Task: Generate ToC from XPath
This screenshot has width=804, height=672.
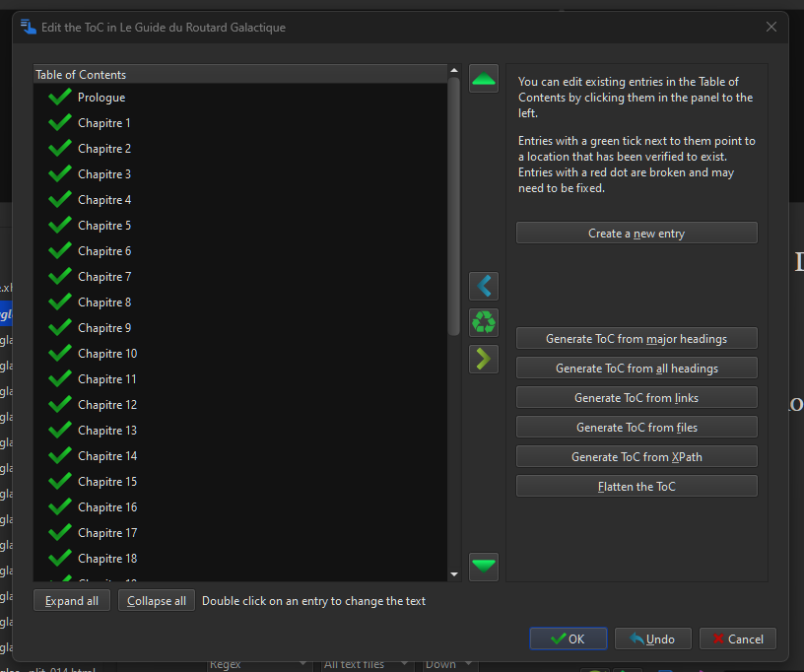Action: tap(636, 457)
